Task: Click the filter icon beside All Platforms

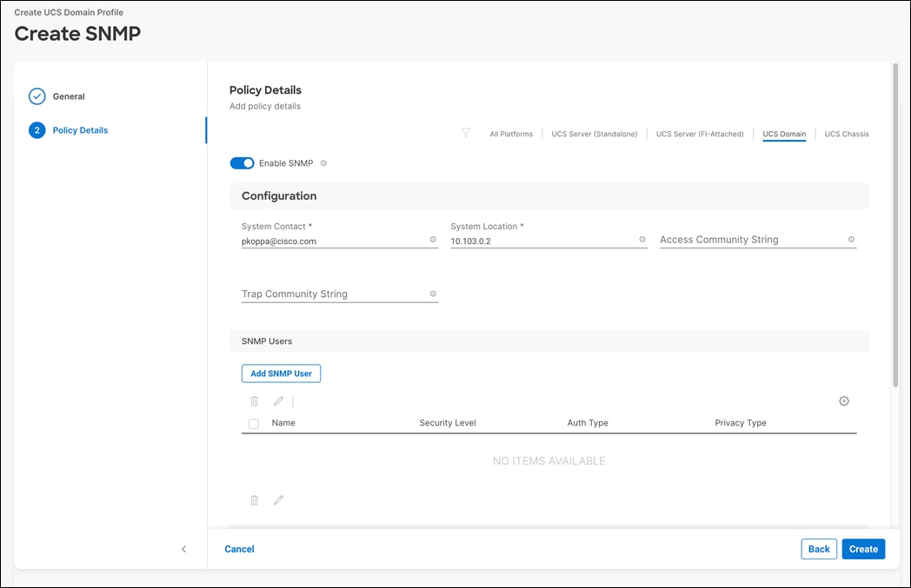Action: (x=466, y=133)
